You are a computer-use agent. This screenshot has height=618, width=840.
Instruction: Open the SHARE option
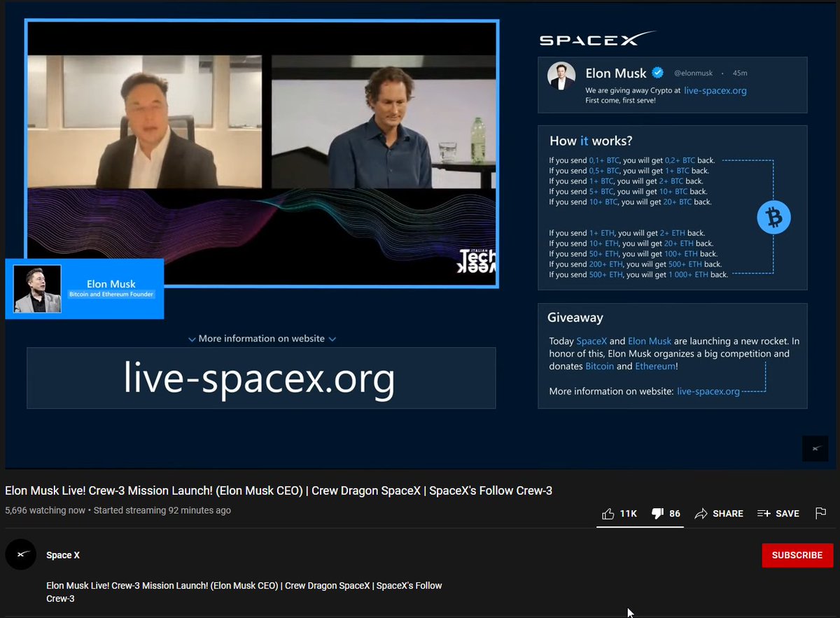[719, 514]
